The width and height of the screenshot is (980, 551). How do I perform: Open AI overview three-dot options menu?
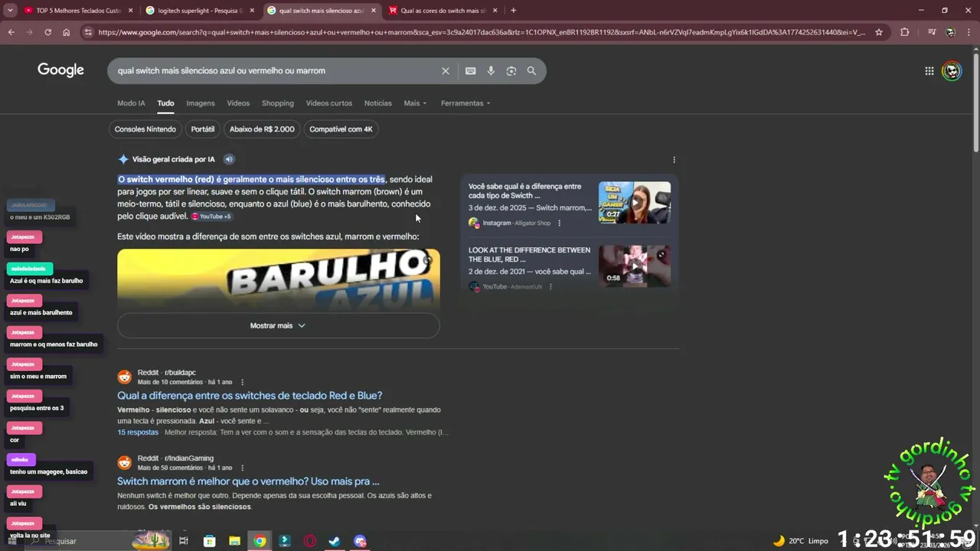(674, 160)
